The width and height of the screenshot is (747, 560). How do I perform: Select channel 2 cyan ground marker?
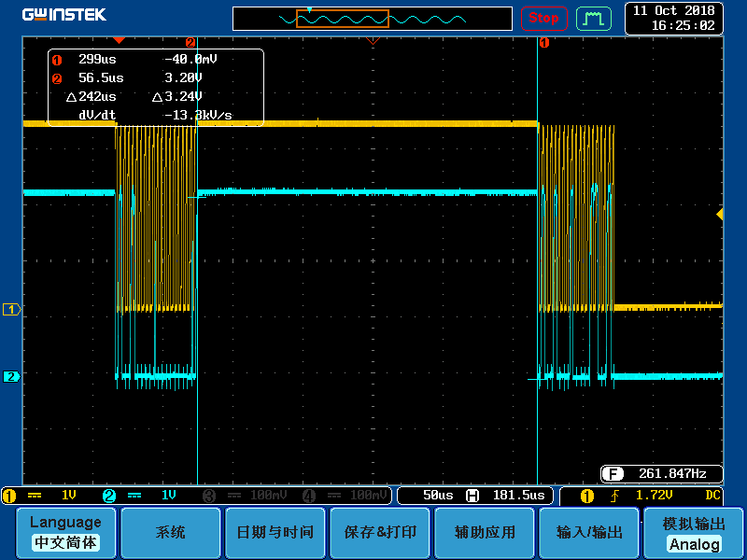pyautogui.click(x=11, y=377)
